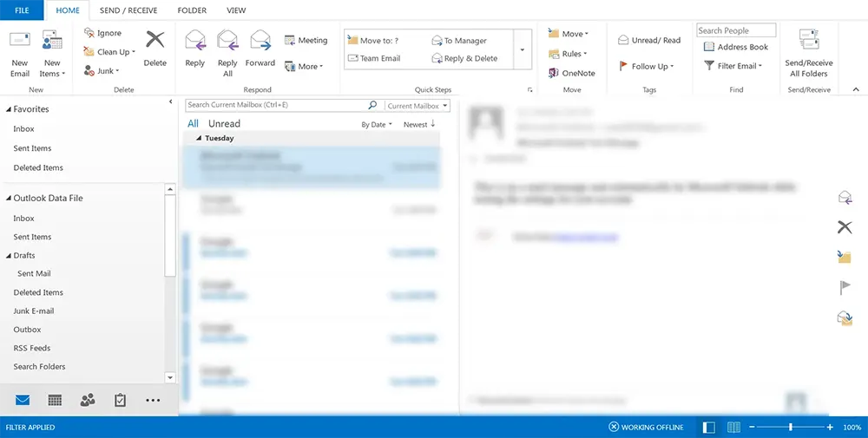Switch to the FOLDER tab
868x438 pixels.
tap(192, 10)
